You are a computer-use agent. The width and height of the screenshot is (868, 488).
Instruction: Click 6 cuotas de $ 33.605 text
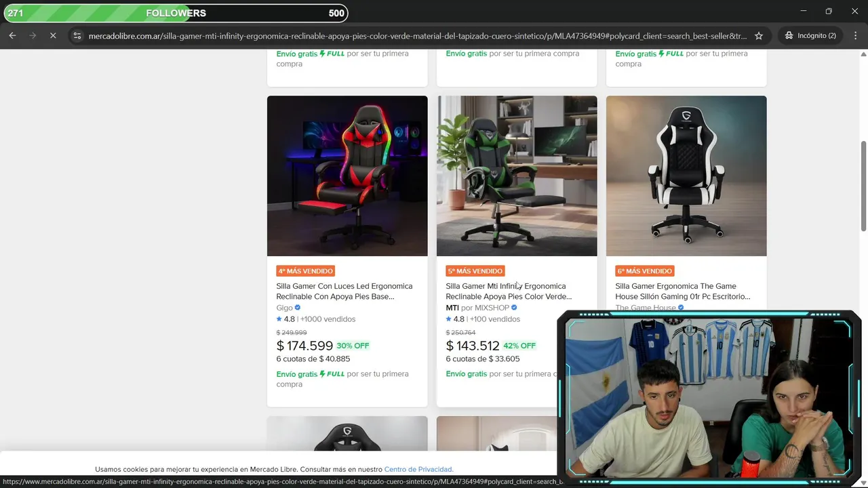coord(483,359)
